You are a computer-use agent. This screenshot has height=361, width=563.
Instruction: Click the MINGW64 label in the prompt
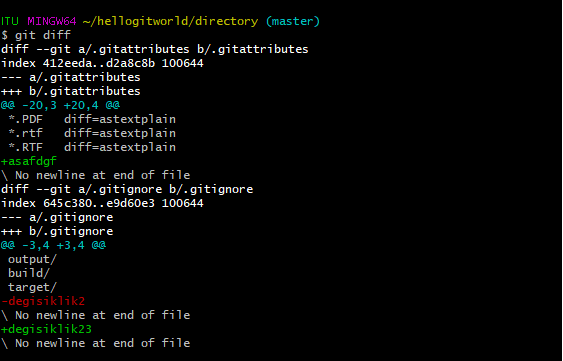(x=52, y=21)
